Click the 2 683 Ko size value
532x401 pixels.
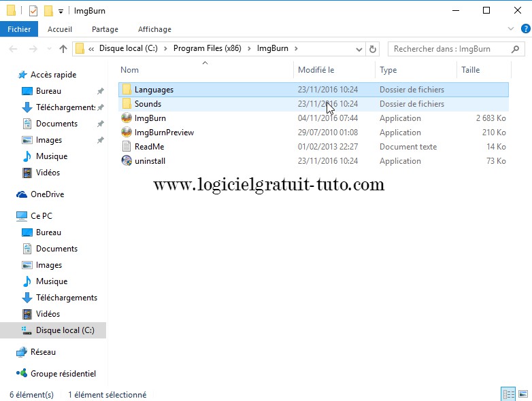[491, 118]
